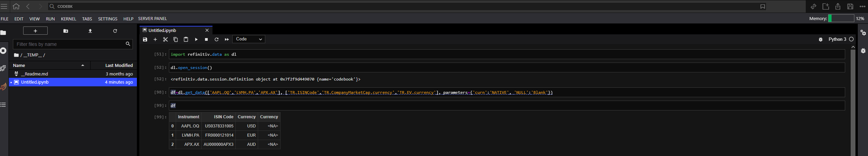Go to home via house icon
The height and width of the screenshot is (156, 868).
pyautogui.click(x=16, y=6)
